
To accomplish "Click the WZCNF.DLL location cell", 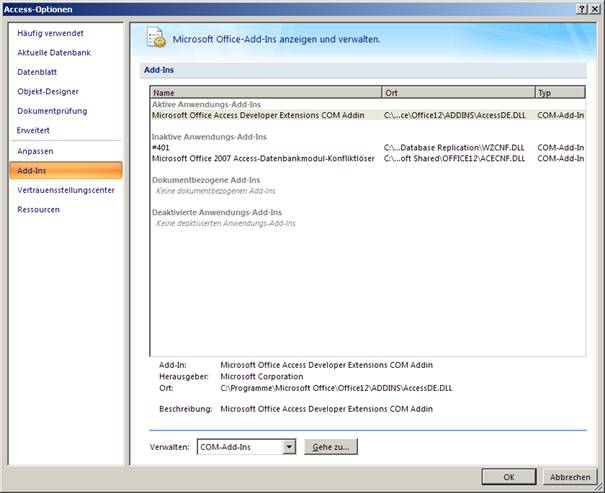I will (454, 147).
